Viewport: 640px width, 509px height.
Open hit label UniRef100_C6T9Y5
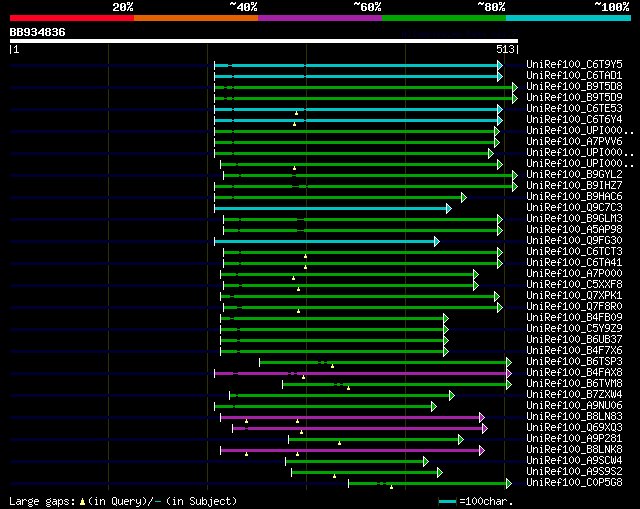(x=574, y=64)
